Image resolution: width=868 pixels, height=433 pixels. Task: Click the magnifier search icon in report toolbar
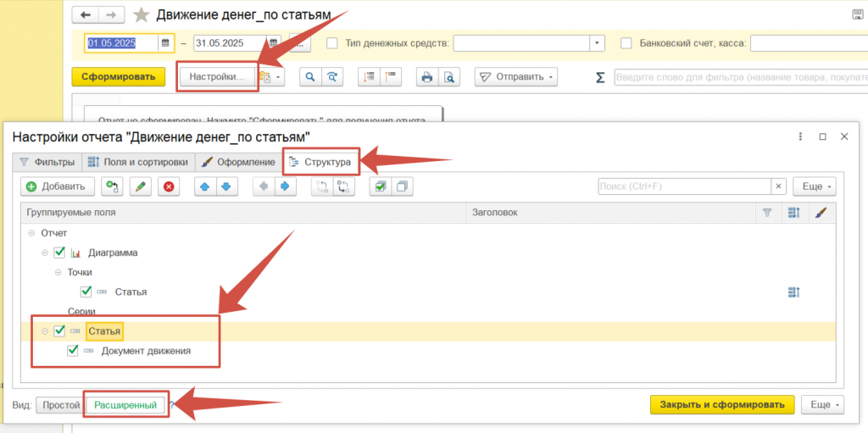tap(310, 77)
